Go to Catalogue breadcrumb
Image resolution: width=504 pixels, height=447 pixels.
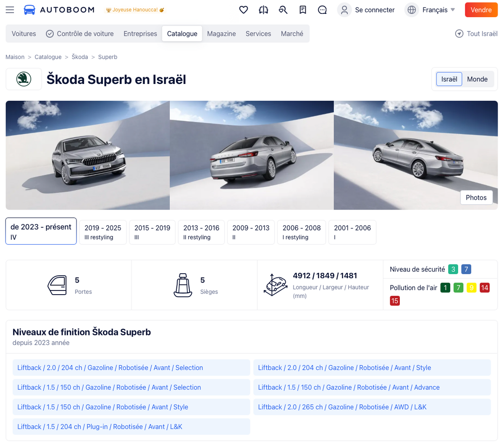[48, 57]
